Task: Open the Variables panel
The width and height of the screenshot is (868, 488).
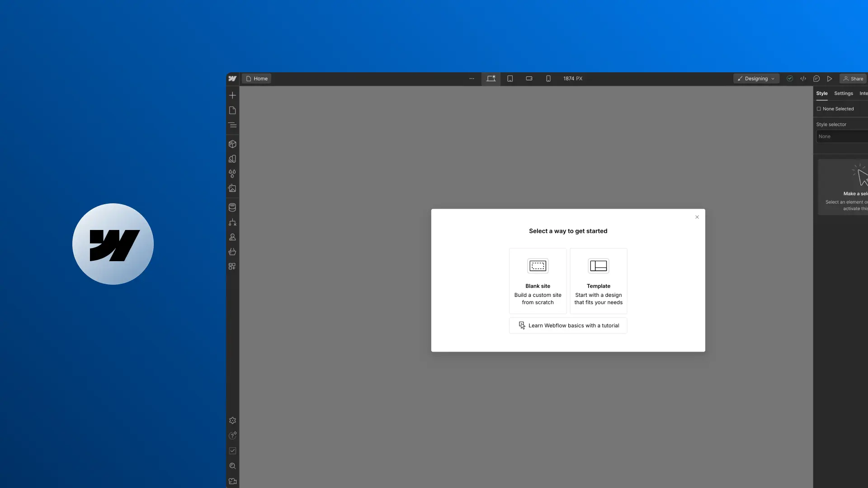Action: pyautogui.click(x=232, y=159)
